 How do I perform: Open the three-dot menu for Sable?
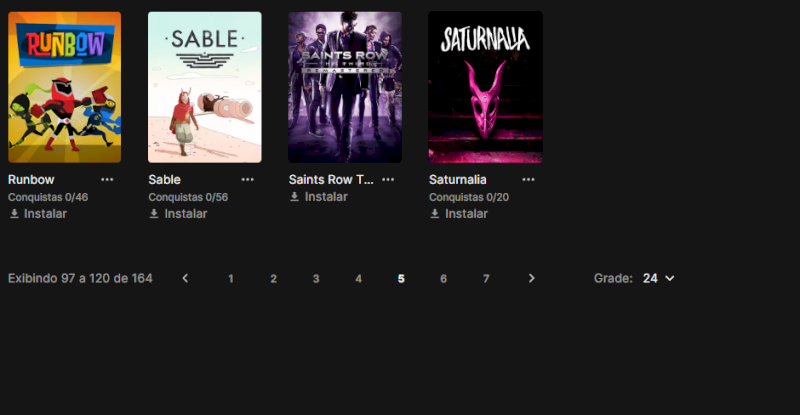click(x=247, y=180)
